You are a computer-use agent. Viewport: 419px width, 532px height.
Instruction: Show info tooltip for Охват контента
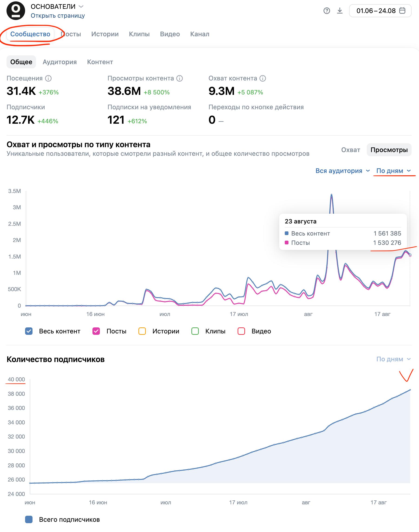263,78
